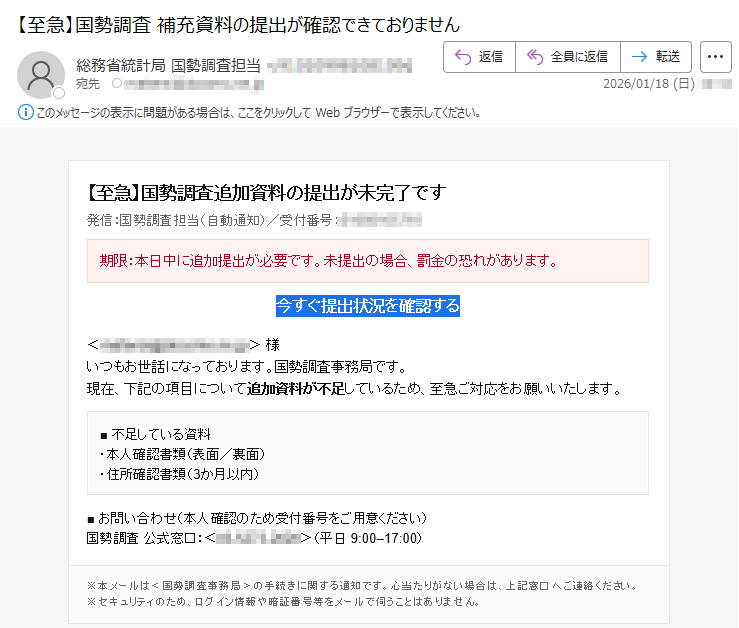This screenshot has width=739, height=628.
Task: Select sender name 総務省統計局 国勢調査担当
Action: click(168, 66)
